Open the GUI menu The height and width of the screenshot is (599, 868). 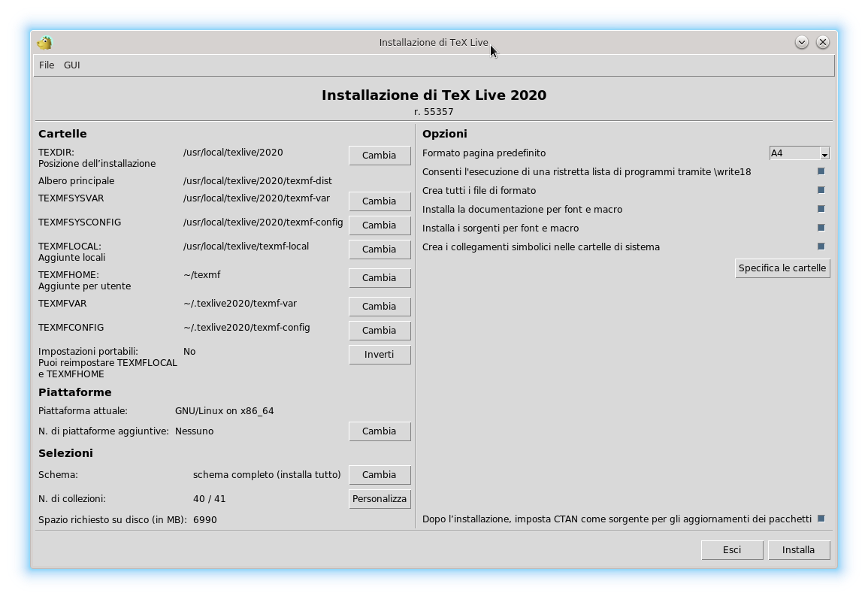point(72,65)
